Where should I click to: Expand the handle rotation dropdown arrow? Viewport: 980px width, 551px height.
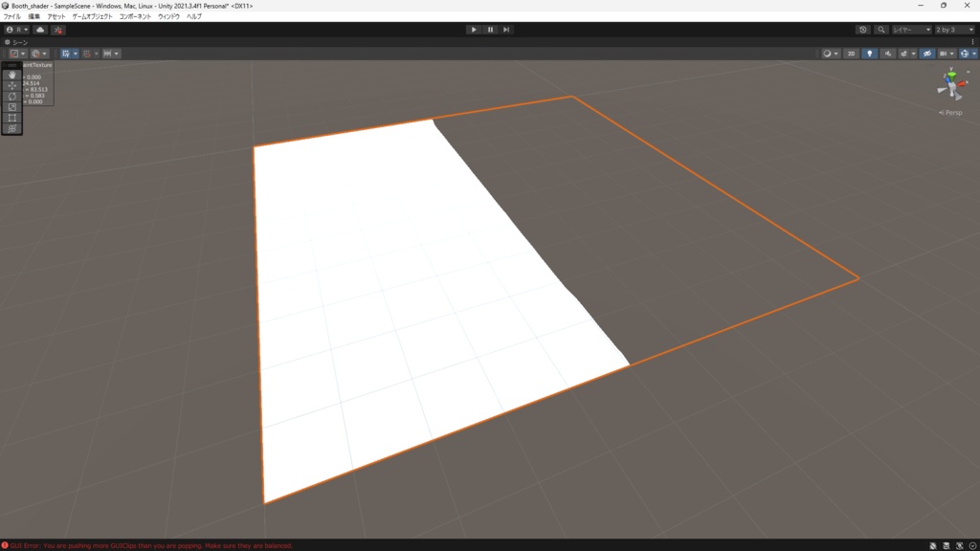44,54
